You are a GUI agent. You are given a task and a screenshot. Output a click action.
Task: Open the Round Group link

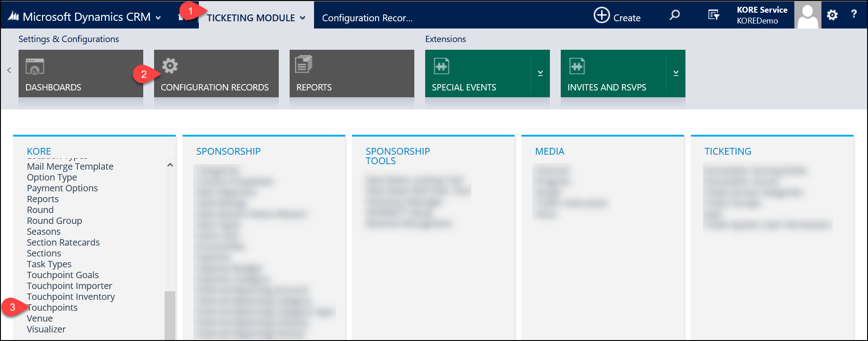coord(55,221)
